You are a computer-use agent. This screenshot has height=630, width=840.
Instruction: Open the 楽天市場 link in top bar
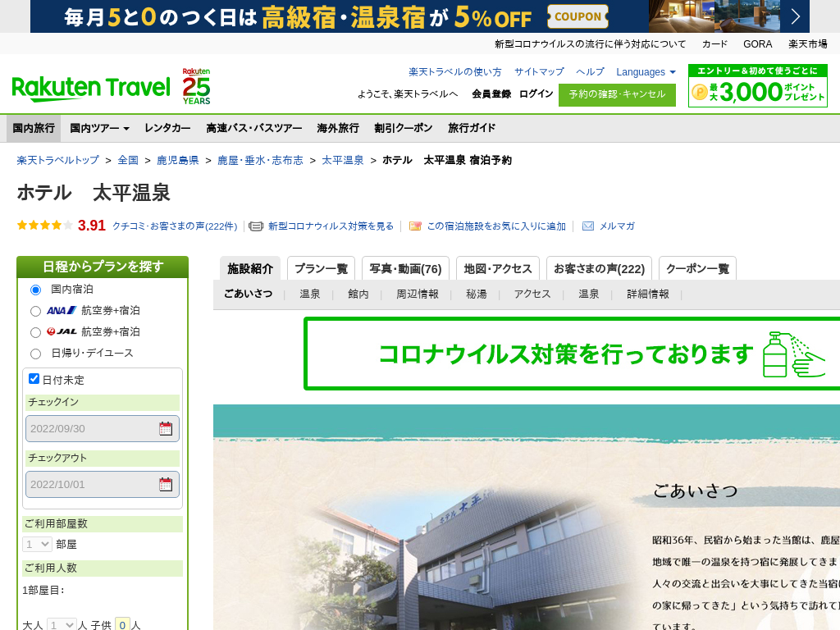[x=808, y=44]
